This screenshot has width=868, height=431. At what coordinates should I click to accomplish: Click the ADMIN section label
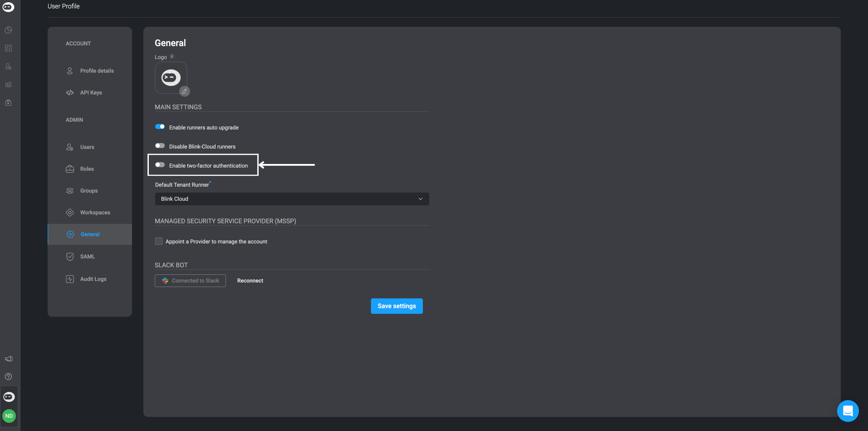click(x=74, y=120)
